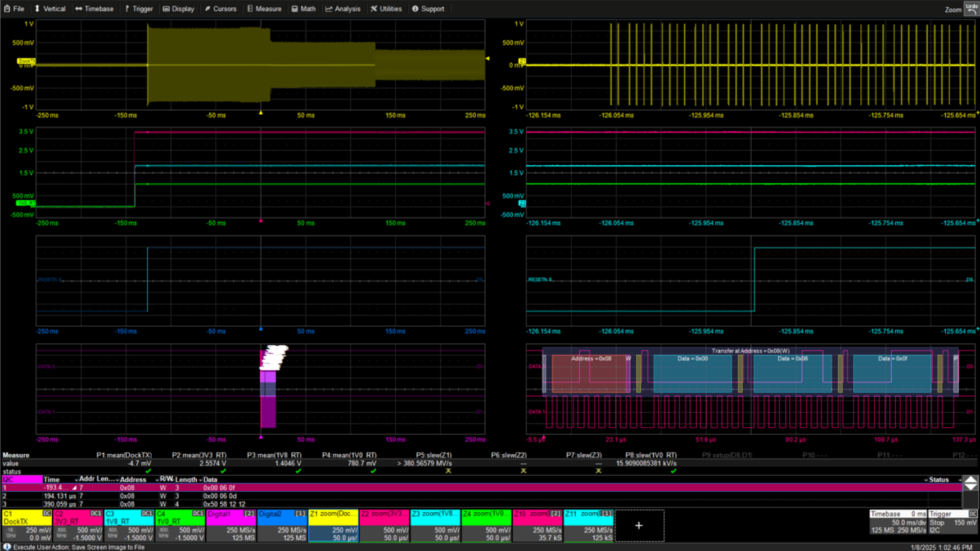Image resolution: width=980 pixels, height=551 pixels.
Task: Click the Math calculator icon
Action: click(x=295, y=9)
